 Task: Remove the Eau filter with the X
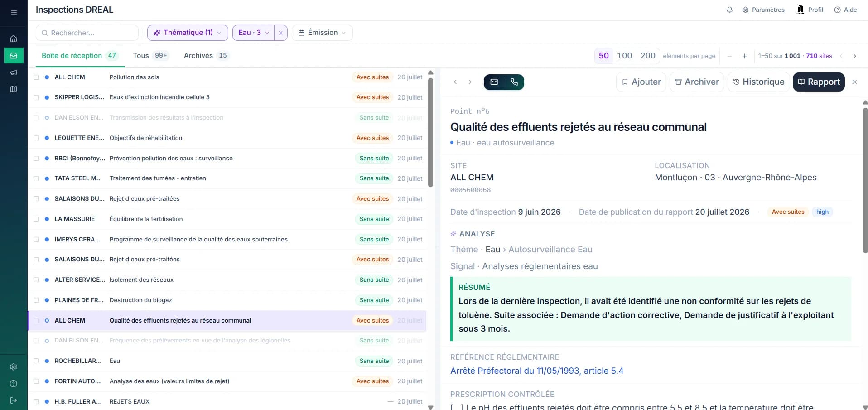pos(280,33)
